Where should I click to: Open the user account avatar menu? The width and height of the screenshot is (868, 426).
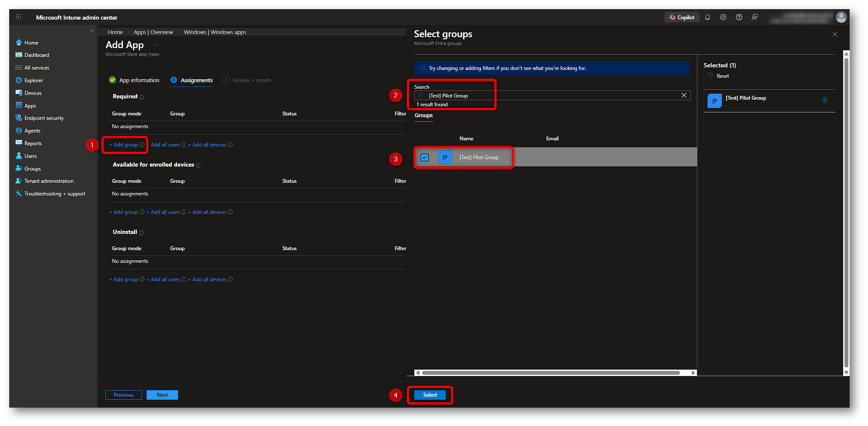click(841, 17)
